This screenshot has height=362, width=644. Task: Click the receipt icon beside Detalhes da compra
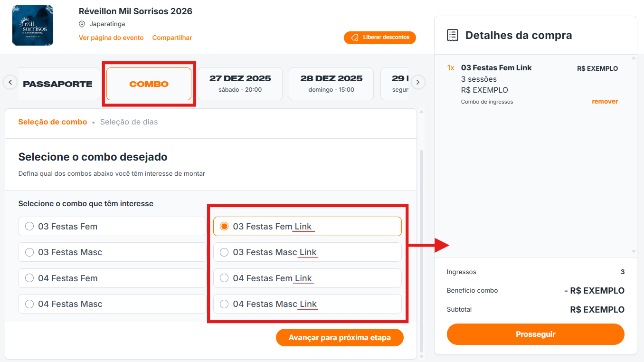click(453, 35)
